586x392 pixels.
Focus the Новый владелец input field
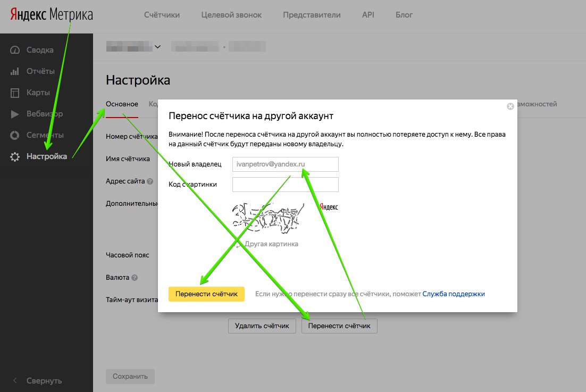click(286, 164)
